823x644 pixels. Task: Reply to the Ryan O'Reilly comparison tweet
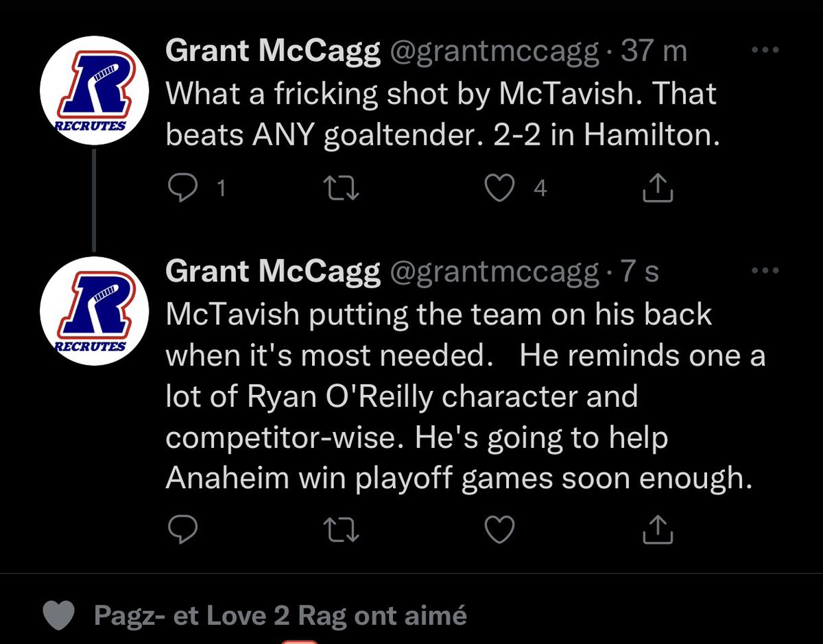click(183, 528)
